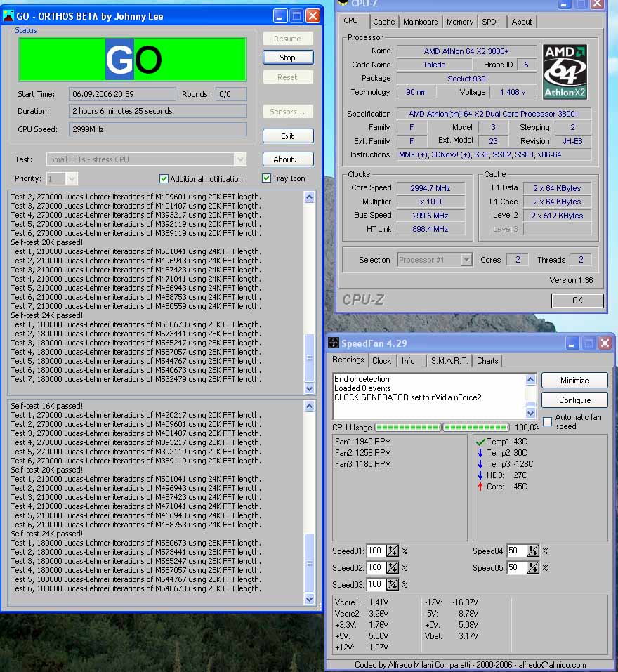This screenshot has height=672, width=618.
Task: Toggle the Tray Icon checkbox
Action: 266,178
